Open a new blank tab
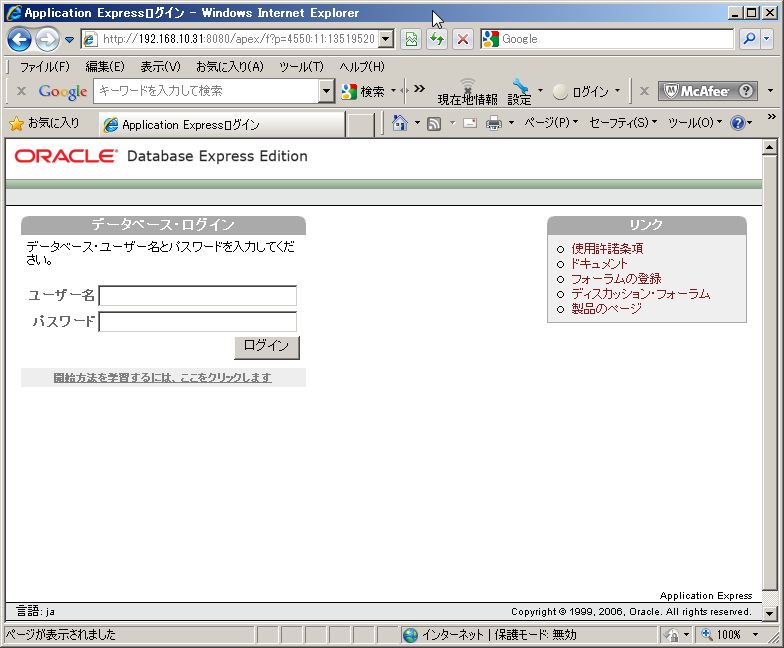The height and width of the screenshot is (648, 784). tap(360, 125)
